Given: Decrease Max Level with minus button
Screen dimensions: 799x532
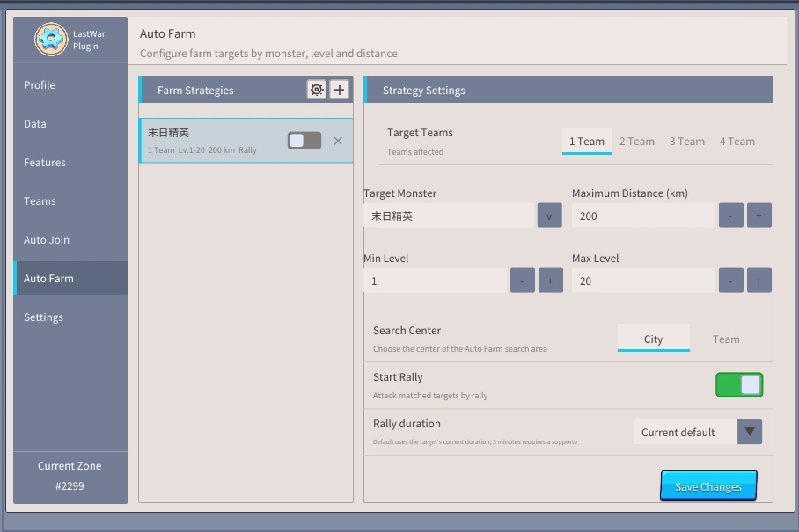Looking at the screenshot, I should [x=730, y=281].
